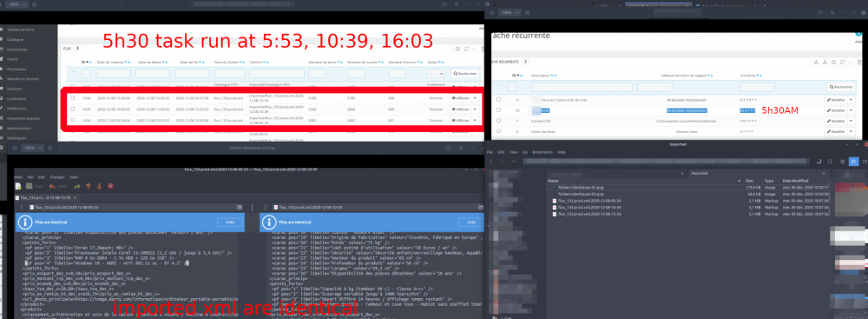
Task: Open Catalogue in PrestaShop sidebar
Action: point(16,39)
